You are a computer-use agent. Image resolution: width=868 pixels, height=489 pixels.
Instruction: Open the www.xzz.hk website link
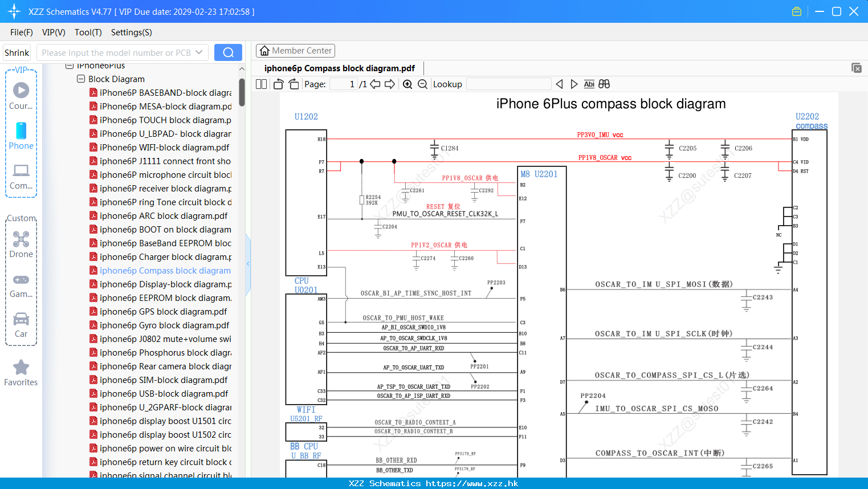coord(472,483)
